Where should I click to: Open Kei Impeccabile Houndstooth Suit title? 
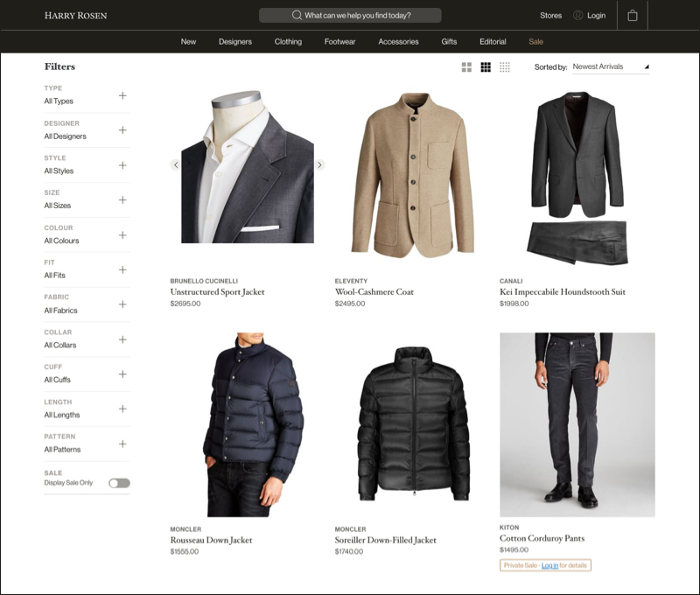click(563, 292)
